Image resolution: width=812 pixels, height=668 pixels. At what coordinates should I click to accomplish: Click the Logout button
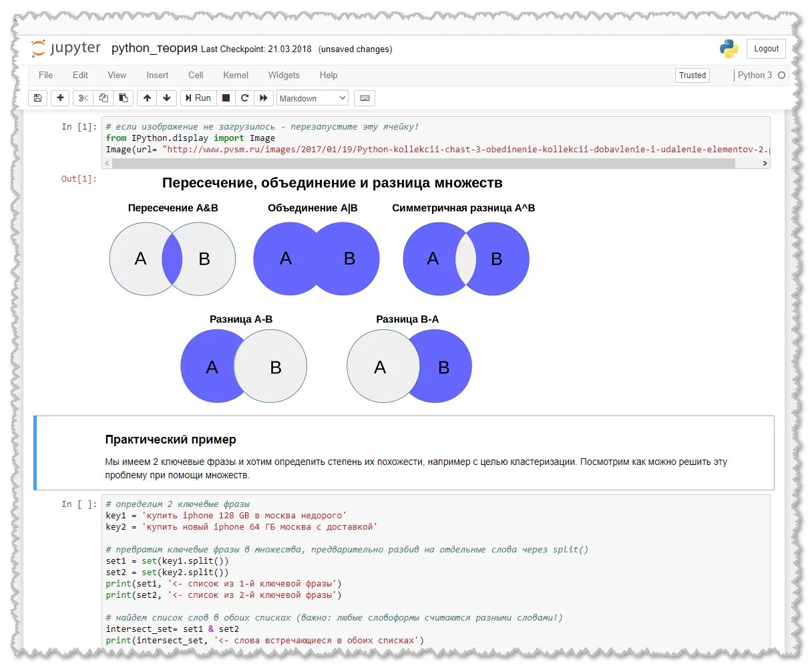pyautogui.click(x=766, y=49)
